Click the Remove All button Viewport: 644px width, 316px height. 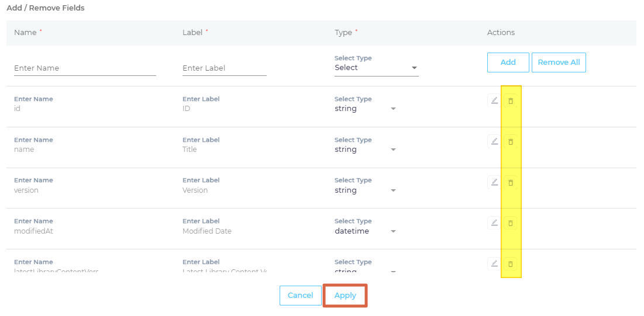[x=559, y=62]
